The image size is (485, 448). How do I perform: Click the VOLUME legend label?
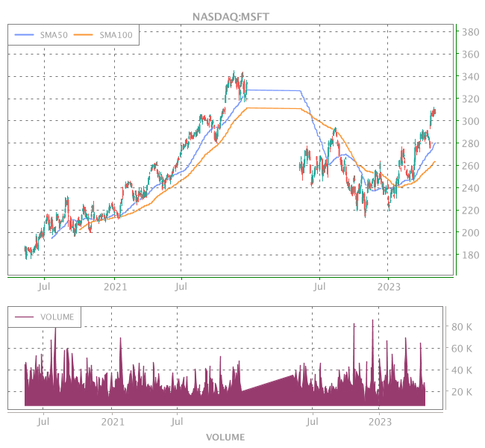click(x=57, y=317)
